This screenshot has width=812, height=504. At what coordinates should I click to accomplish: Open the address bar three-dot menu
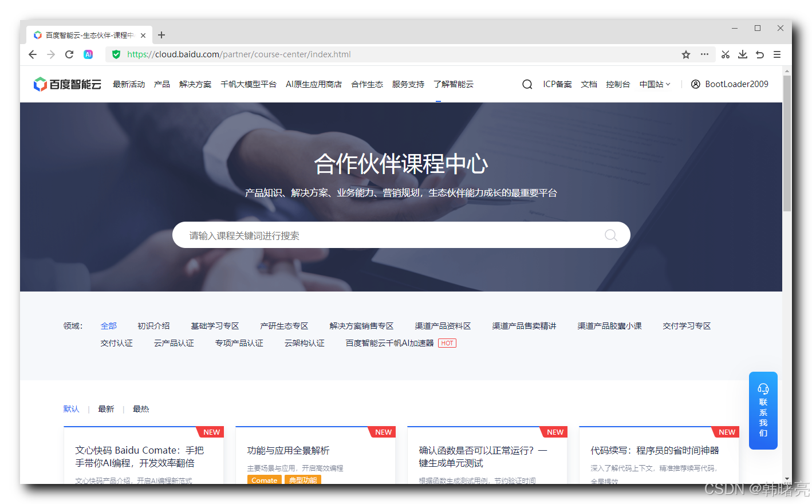704,54
